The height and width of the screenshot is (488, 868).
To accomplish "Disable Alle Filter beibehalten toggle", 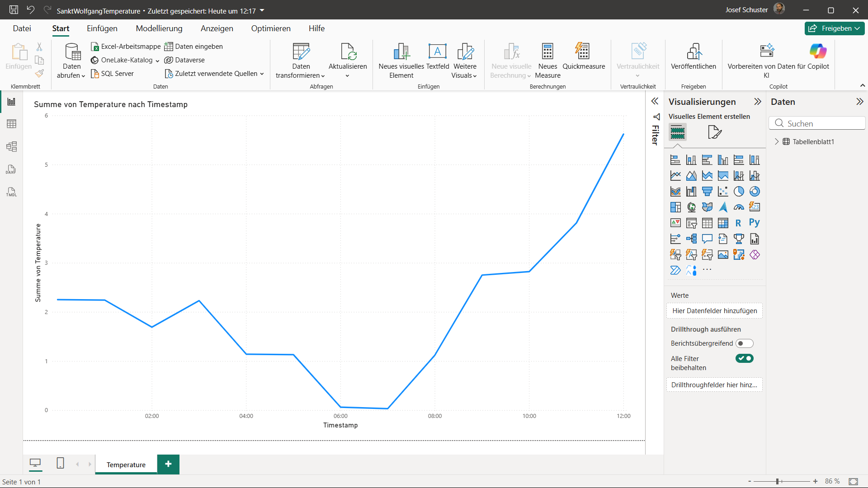I will click(744, 359).
